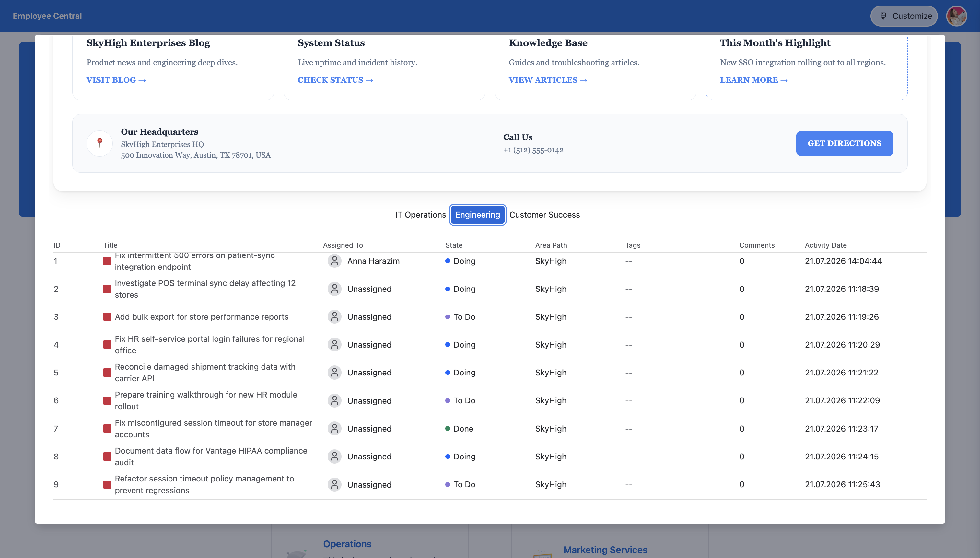Open the Customize button

click(x=904, y=16)
